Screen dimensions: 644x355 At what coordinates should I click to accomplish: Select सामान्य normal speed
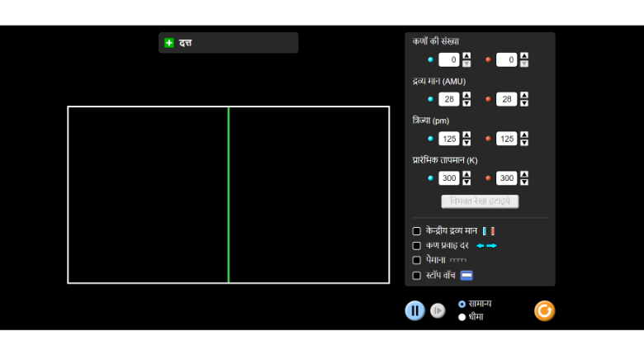pos(462,304)
